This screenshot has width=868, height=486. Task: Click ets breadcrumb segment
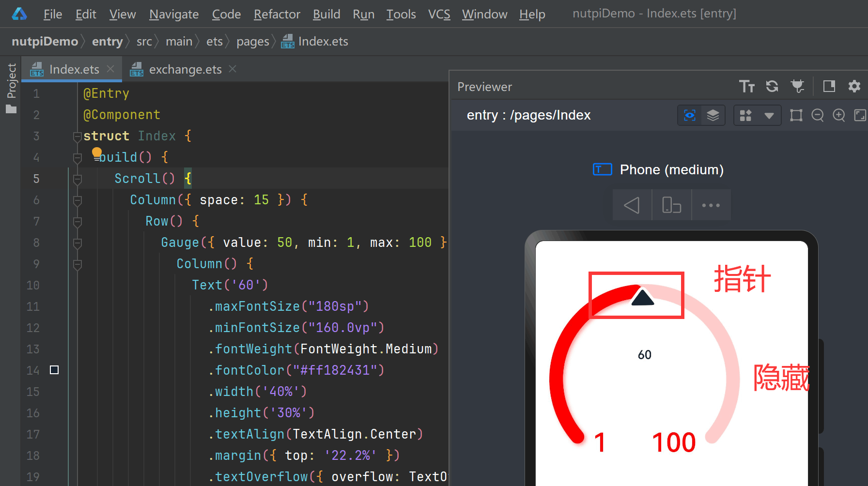pyautogui.click(x=214, y=42)
